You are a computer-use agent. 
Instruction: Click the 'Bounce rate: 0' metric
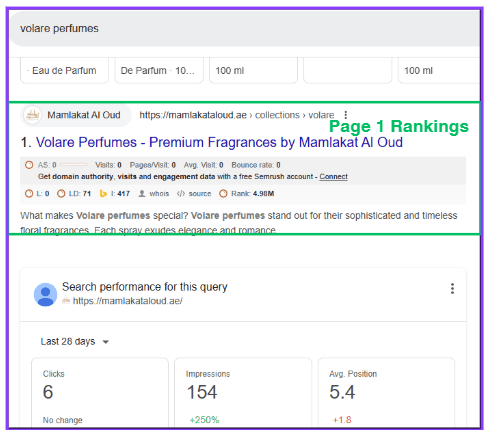[256, 165]
